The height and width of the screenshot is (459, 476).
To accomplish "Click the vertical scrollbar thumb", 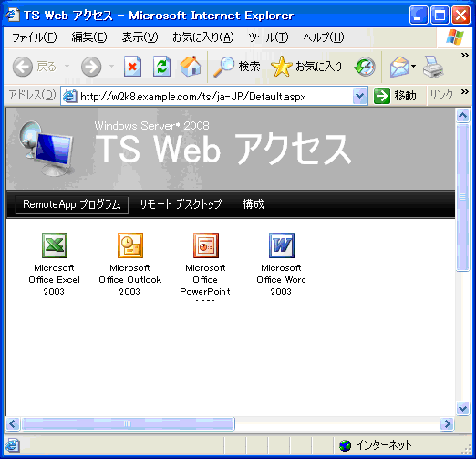I will pos(463,197).
